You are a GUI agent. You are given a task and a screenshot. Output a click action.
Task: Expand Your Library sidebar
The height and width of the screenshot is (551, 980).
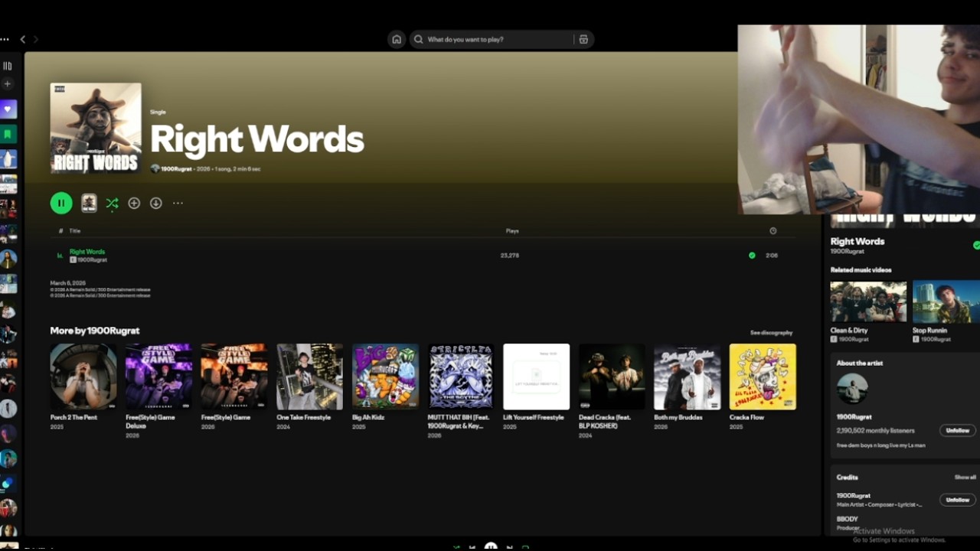coord(8,66)
